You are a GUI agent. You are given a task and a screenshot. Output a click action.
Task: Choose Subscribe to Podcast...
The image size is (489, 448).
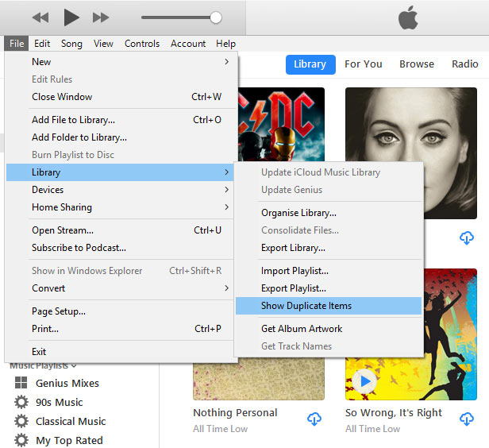(120, 248)
